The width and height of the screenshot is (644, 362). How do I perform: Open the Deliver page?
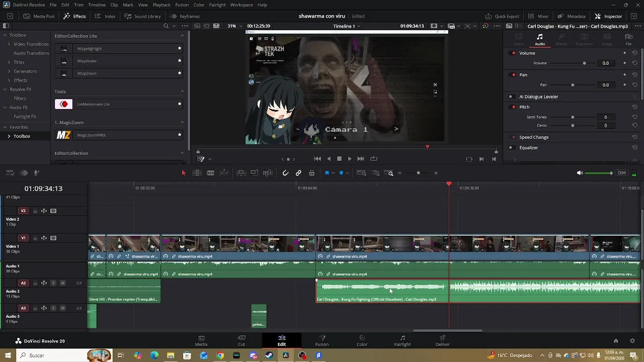[443, 341]
